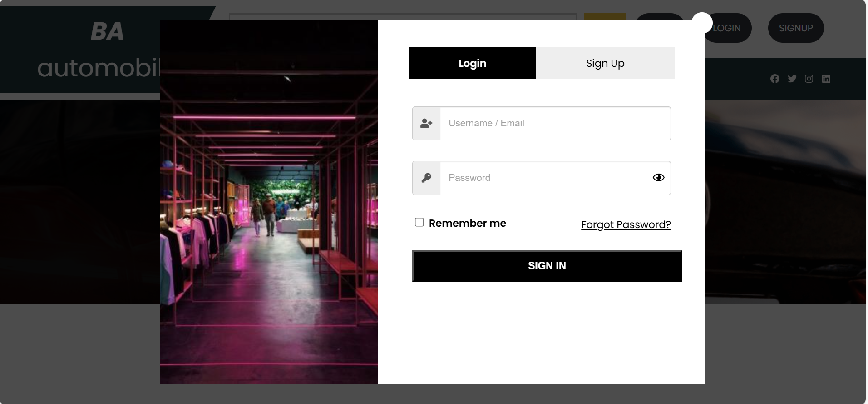
Task: Open the Instagram social icon
Action: (x=809, y=79)
